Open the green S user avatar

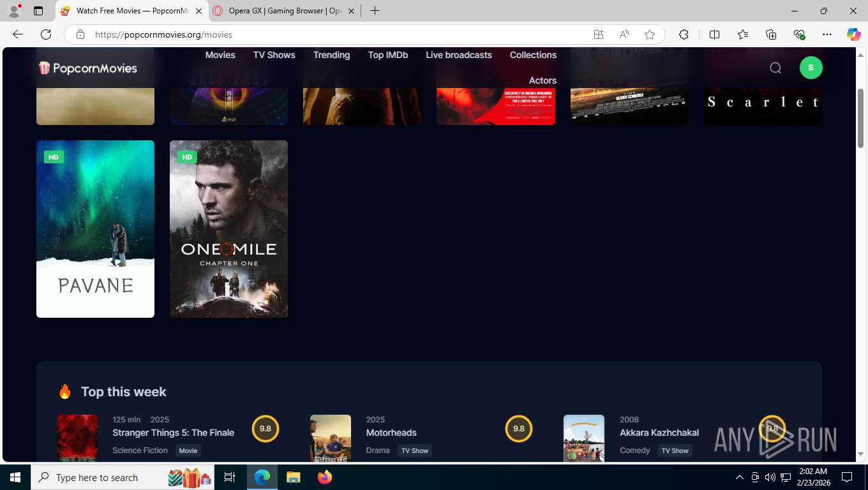pos(811,68)
